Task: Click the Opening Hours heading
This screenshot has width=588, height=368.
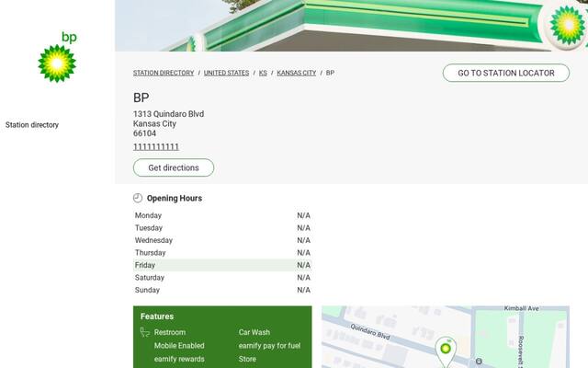Action: (175, 199)
